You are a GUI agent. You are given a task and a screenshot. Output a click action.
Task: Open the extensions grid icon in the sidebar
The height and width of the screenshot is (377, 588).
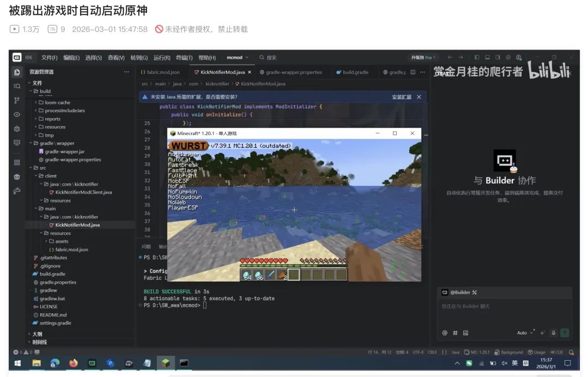(x=17, y=163)
